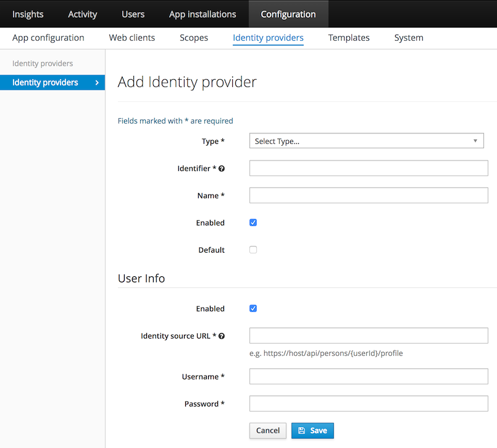Focus the Name input field
The height and width of the screenshot is (448, 497).
click(x=369, y=195)
